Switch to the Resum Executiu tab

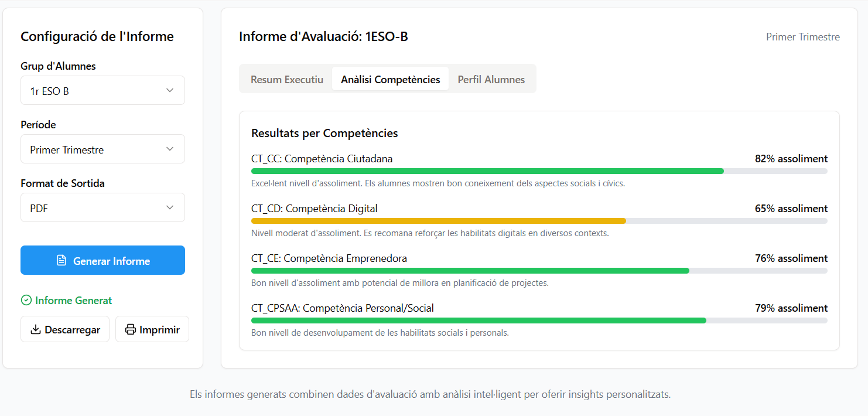click(x=286, y=79)
